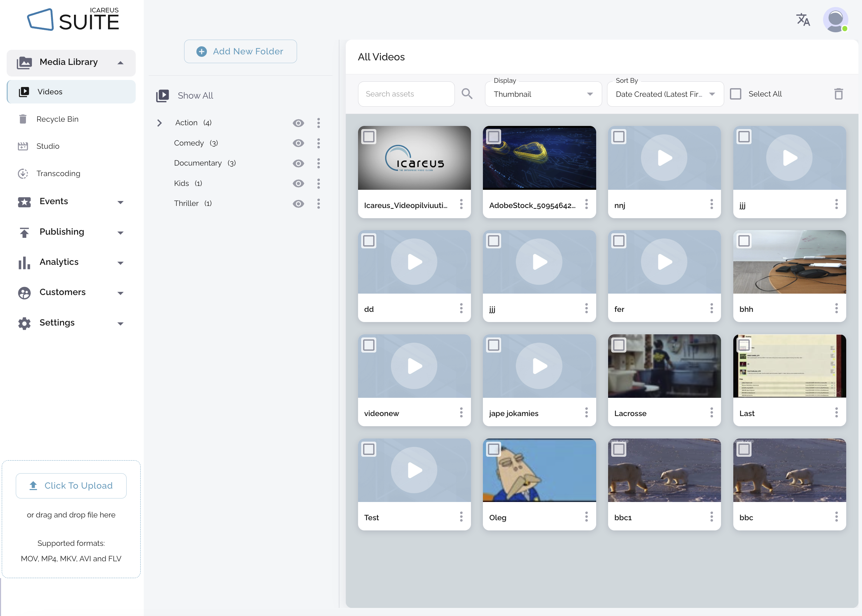862x616 pixels.
Task: Open the user profile avatar
Action: pos(835,20)
